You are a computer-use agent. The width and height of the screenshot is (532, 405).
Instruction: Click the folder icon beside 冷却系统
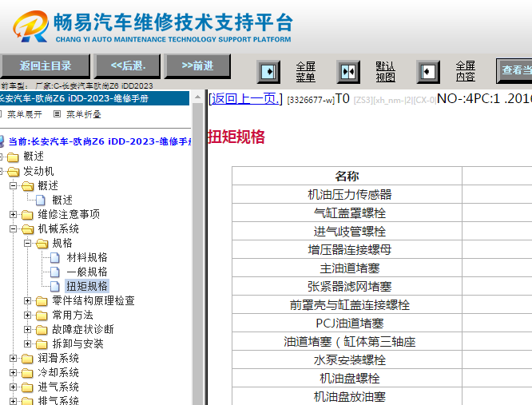tap(27, 373)
